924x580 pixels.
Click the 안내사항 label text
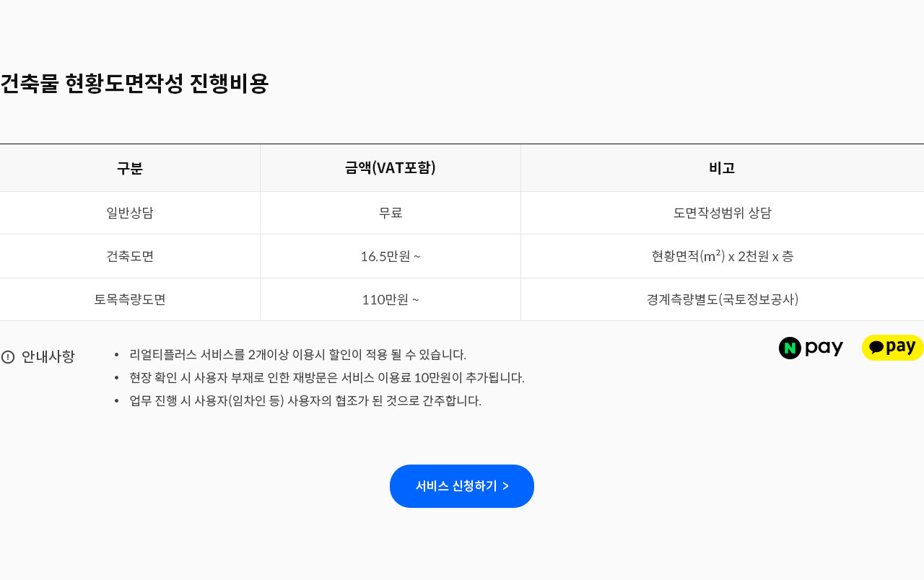pyautogui.click(x=48, y=357)
